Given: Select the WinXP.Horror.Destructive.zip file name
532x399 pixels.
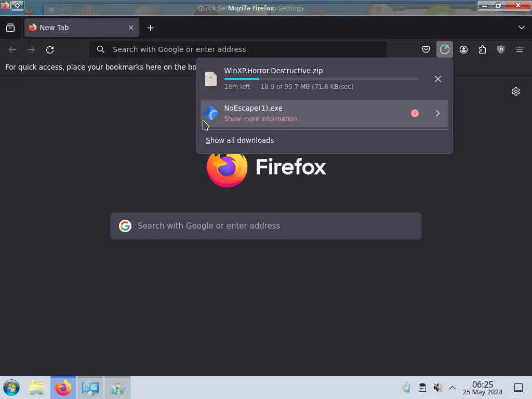Looking at the screenshot, I should pyautogui.click(x=273, y=71).
